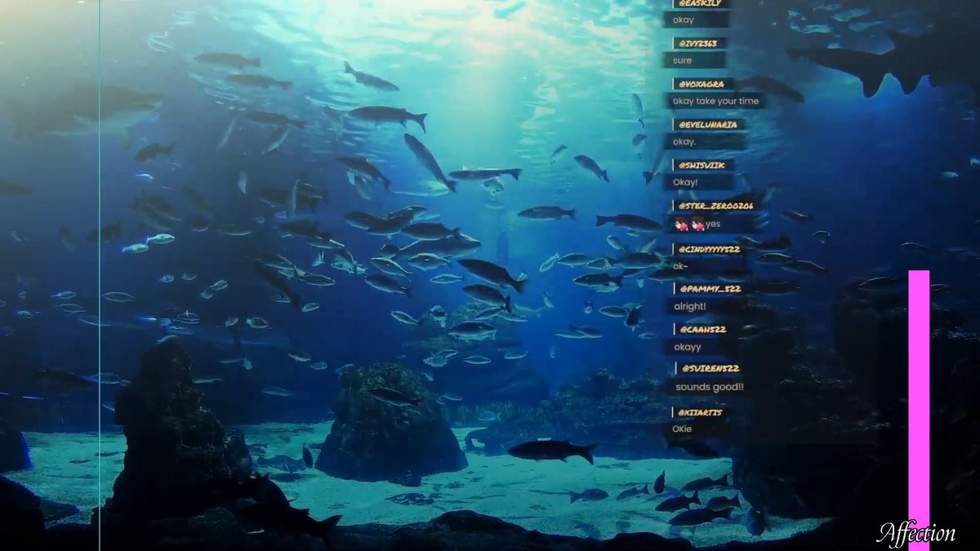The image size is (980, 551).
Task: Click the 'okay' message at top of chat
Action: (x=684, y=20)
